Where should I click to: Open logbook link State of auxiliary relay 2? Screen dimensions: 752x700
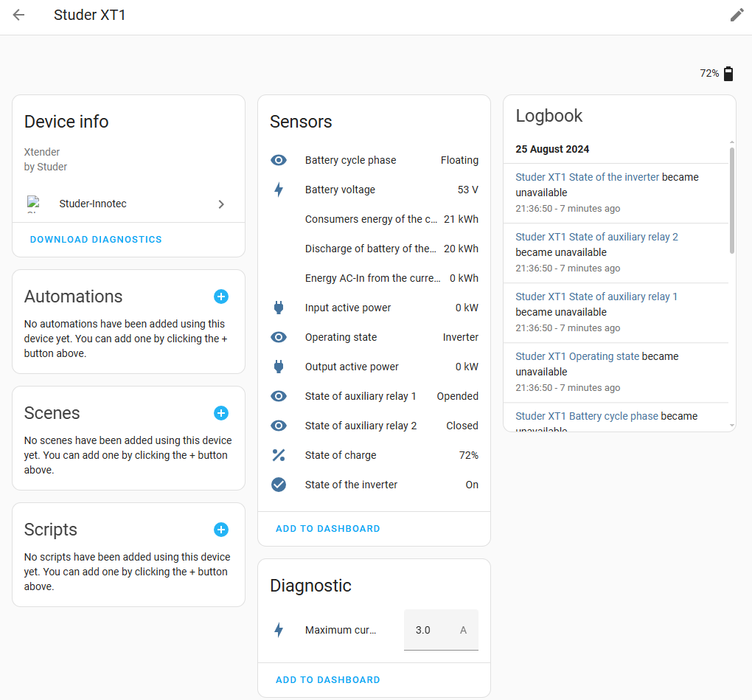596,237
